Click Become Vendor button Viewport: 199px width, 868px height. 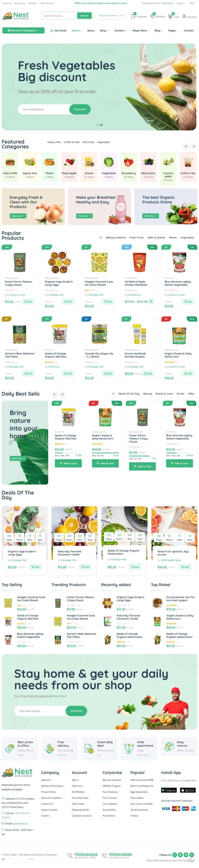(111, 16)
